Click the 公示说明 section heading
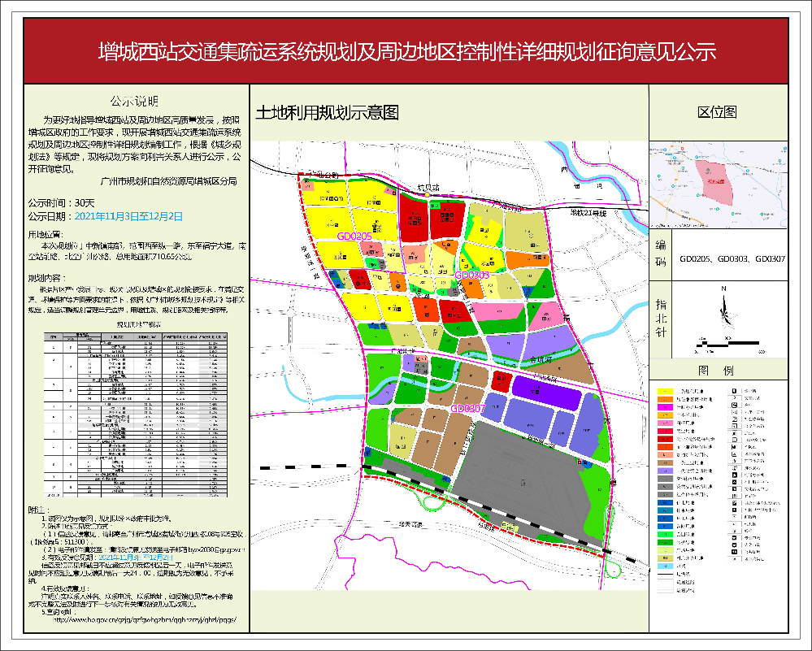 click(135, 102)
